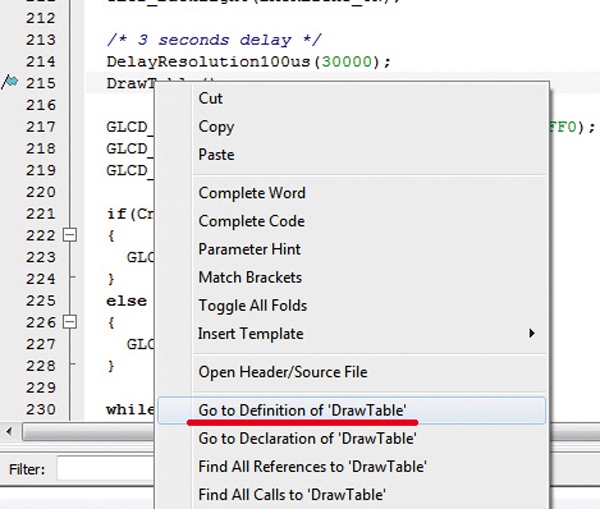Select Match Brackets menu item

[250, 277]
